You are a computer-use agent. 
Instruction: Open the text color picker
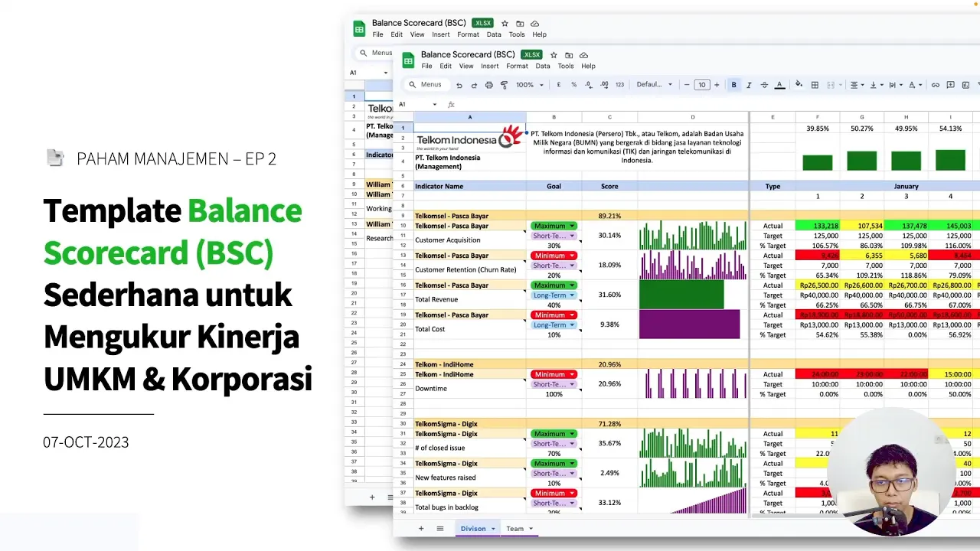point(779,85)
